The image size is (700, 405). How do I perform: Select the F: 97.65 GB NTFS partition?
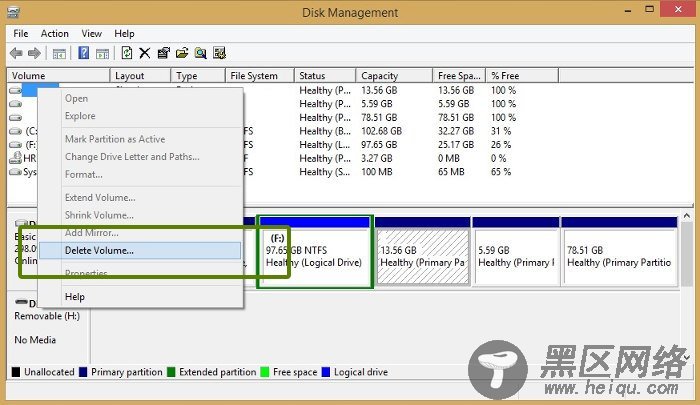315,251
